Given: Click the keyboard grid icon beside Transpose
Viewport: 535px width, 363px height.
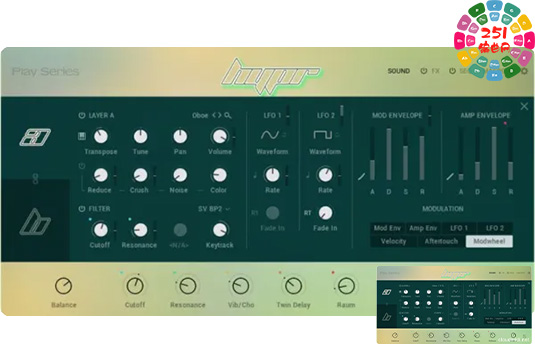Looking at the screenshot, I should pos(82,136).
